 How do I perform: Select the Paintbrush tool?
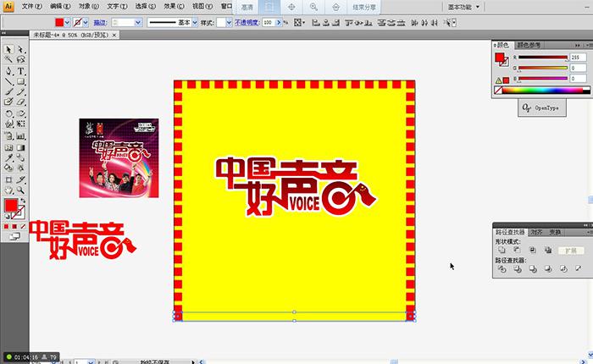(x=8, y=92)
